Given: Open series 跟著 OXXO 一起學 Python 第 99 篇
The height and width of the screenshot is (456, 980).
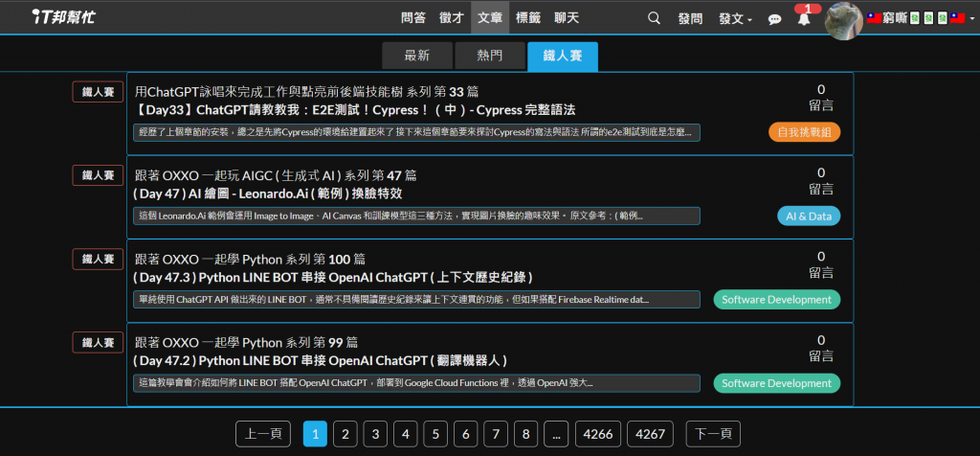Looking at the screenshot, I should tap(246, 343).
